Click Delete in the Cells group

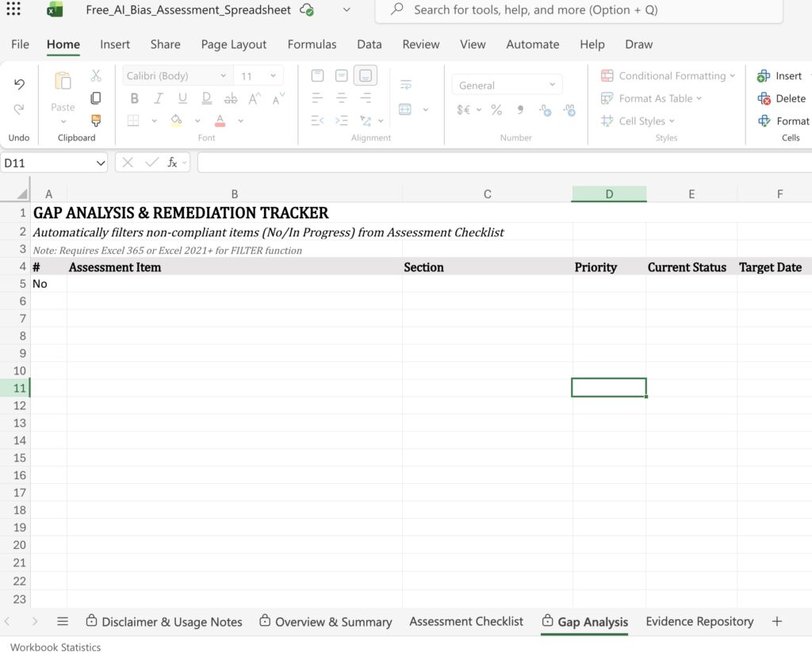click(780, 98)
